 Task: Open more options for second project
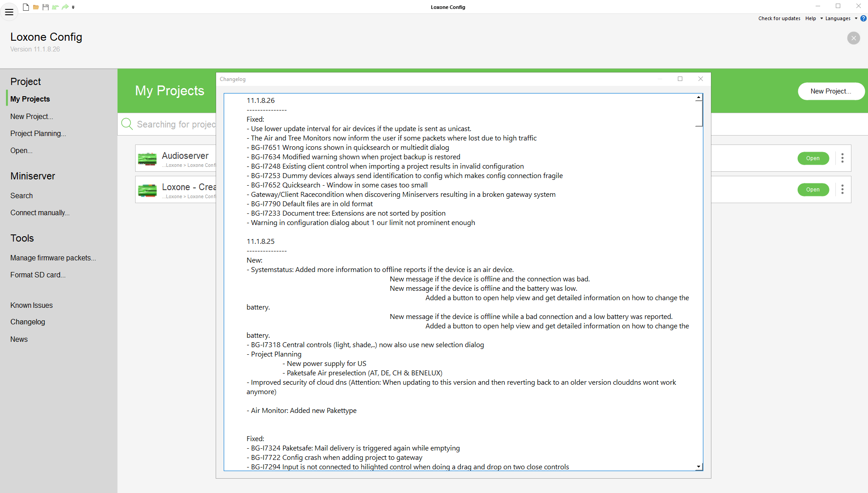[x=842, y=189]
